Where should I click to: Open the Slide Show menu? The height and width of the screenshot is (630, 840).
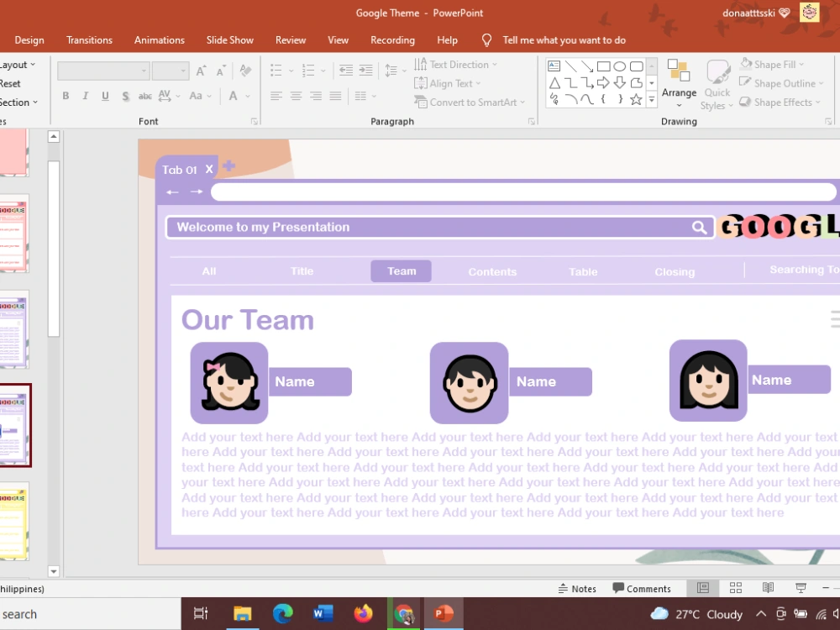(x=229, y=39)
